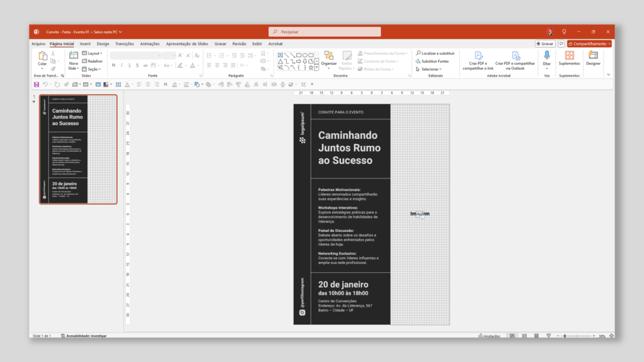
Task: Save with quick access purple disk icon
Action: (x=36, y=85)
